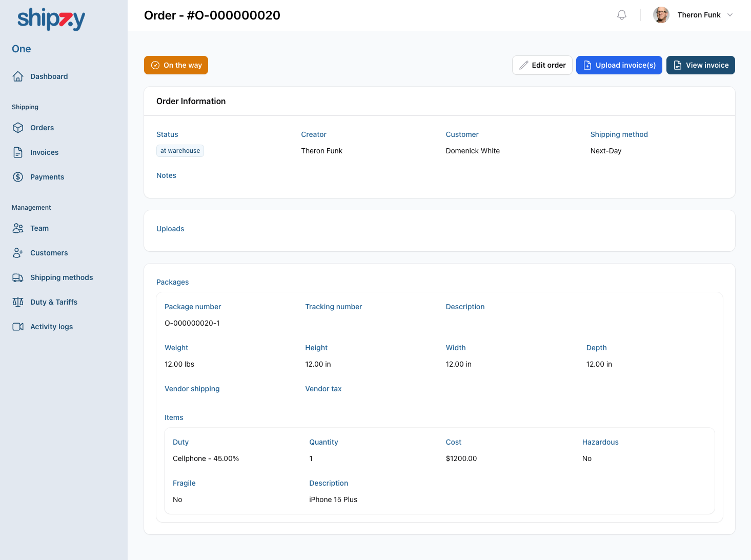Click the Duty & Tariffs scales icon
751x560 pixels.
(18, 302)
